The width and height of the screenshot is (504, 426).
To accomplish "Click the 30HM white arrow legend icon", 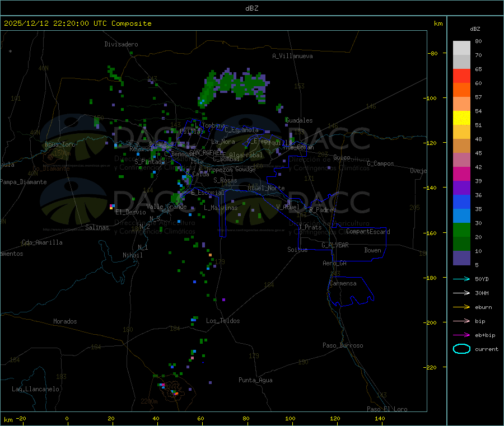I will 461,293.
